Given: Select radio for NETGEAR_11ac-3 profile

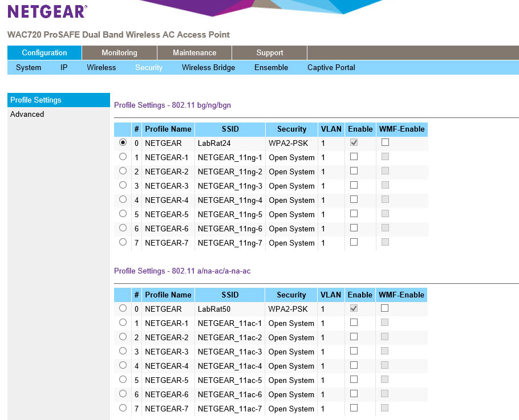Looking at the screenshot, I should click(x=123, y=350).
